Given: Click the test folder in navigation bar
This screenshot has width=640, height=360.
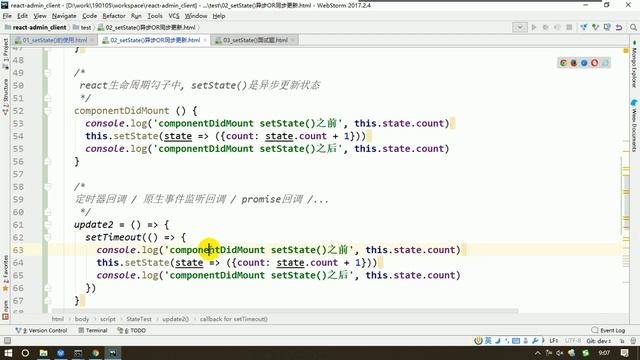Looking at the screenshot, I should (82, 27).
